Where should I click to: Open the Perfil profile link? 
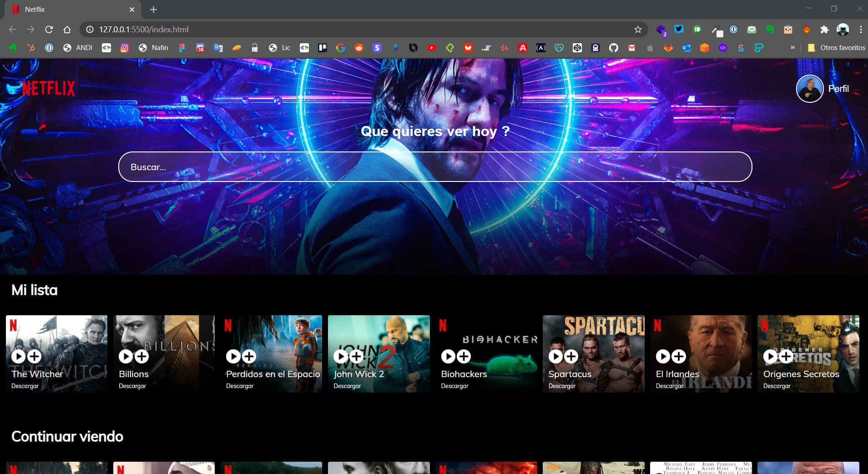pos(838,88)
